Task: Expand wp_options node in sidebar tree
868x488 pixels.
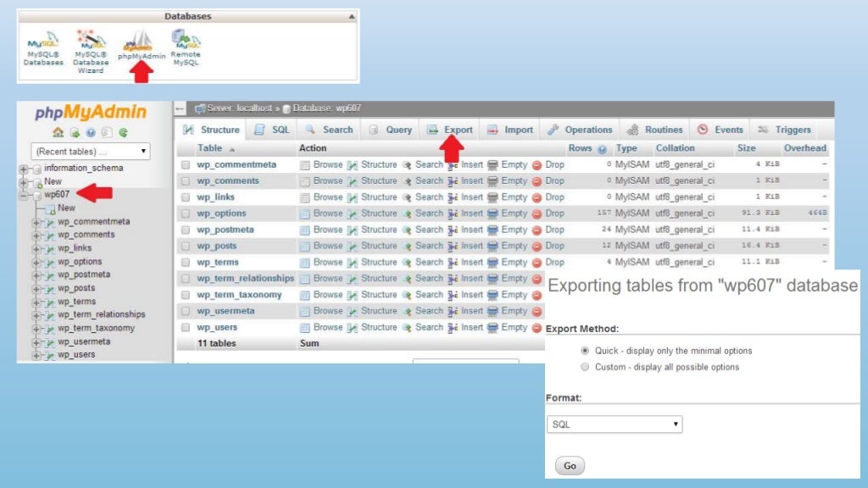Action: [36, 263]
